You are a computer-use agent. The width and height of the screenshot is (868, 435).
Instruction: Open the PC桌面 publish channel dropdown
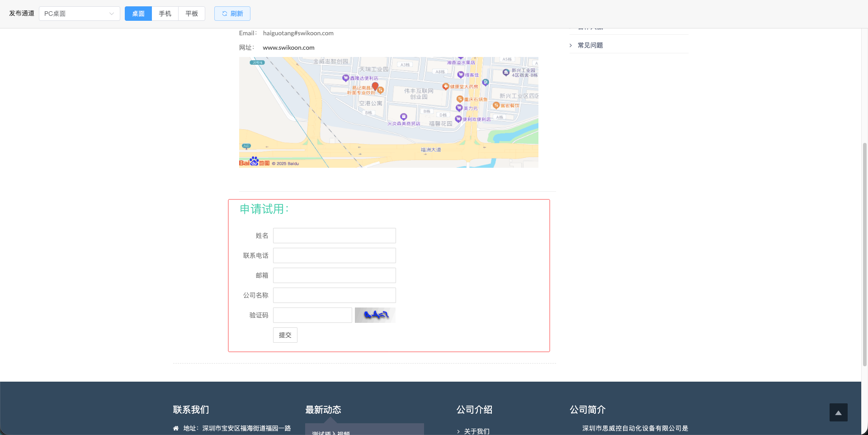point(80,14)
